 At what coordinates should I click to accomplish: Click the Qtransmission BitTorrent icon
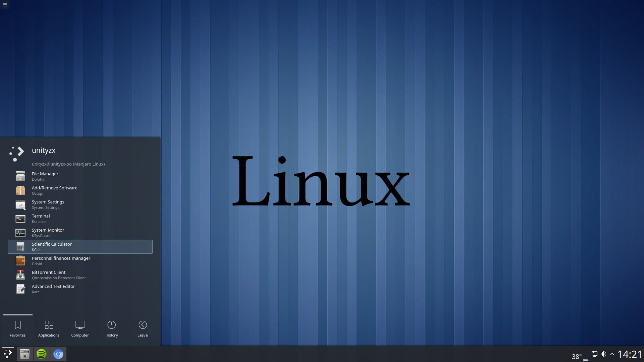click(x=20, y=275)
